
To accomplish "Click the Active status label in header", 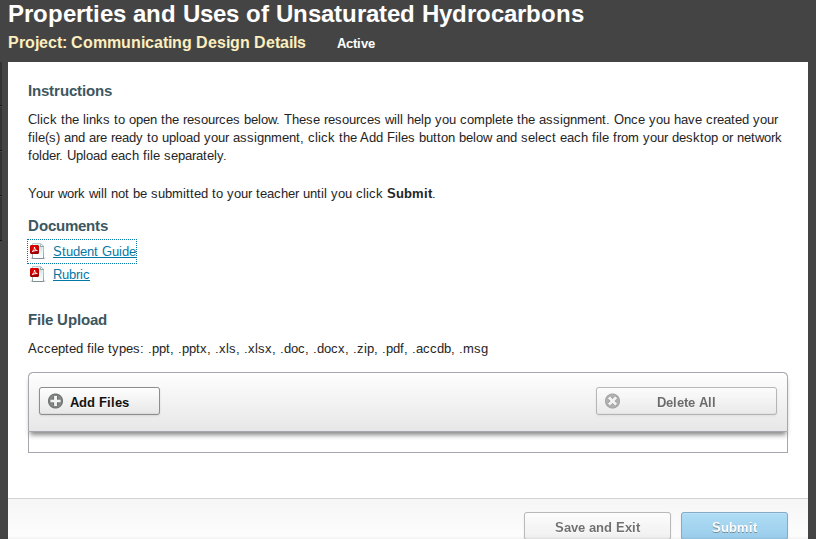I will point(356,44).
